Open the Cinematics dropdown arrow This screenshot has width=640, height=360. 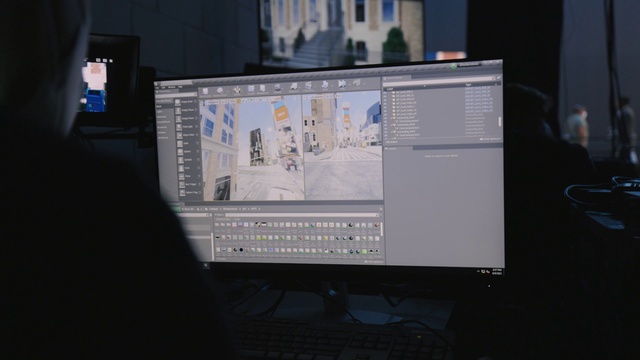coord(315,87)
